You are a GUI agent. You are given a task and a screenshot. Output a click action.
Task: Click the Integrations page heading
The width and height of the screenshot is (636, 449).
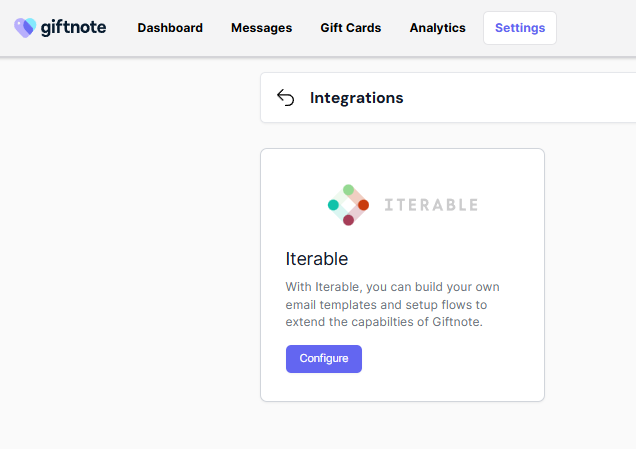(357, 98)
